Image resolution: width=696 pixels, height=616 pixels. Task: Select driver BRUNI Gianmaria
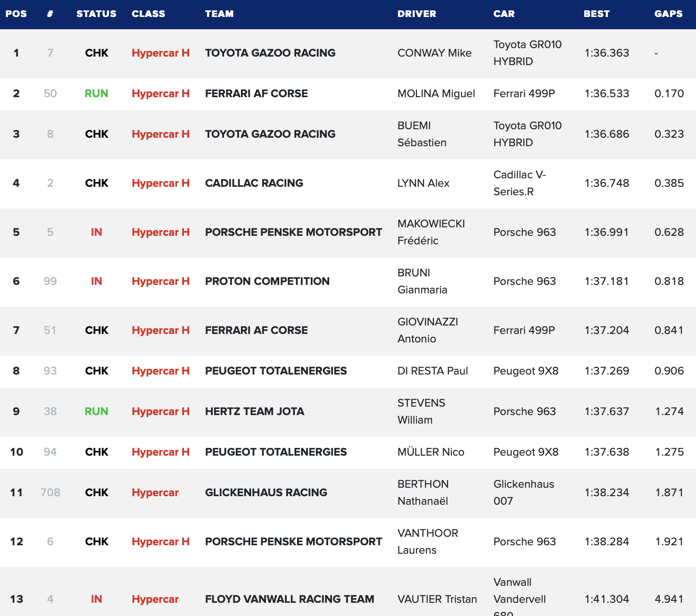coord(422,281)
